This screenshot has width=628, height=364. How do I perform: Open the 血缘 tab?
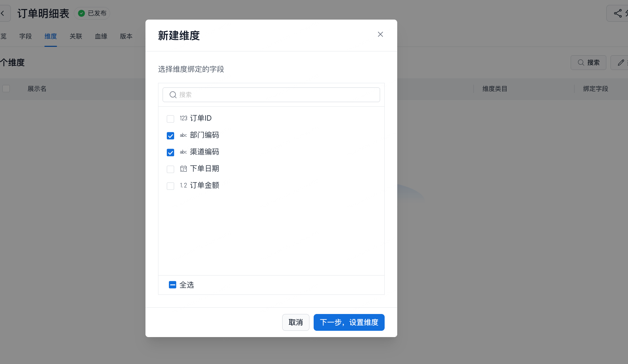pyautogui.click(x=101, y=36)
